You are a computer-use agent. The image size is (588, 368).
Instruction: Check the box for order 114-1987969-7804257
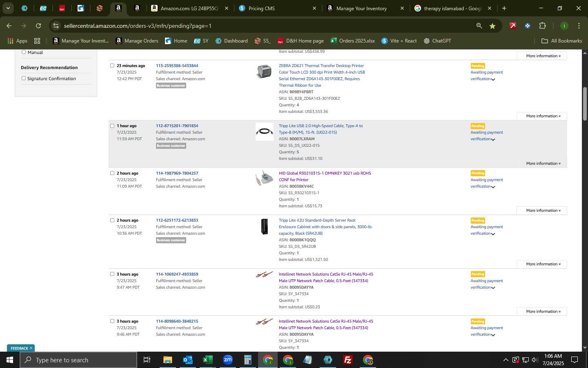[112, 173]
